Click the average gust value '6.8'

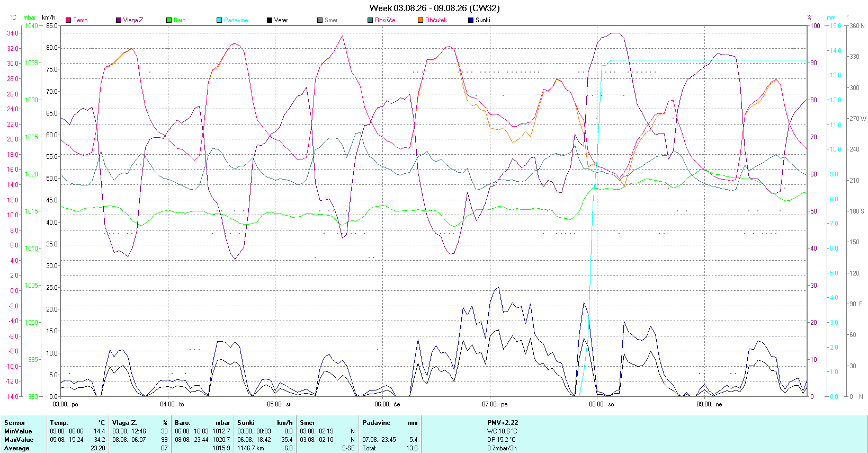click(289, 448)
